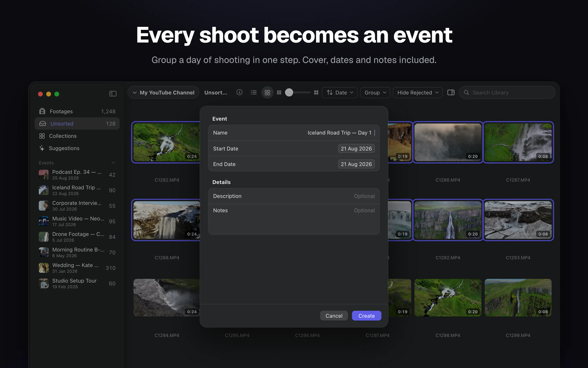Open Suggestions in the sidebar
588x368 pixels.
coord(77,148)
